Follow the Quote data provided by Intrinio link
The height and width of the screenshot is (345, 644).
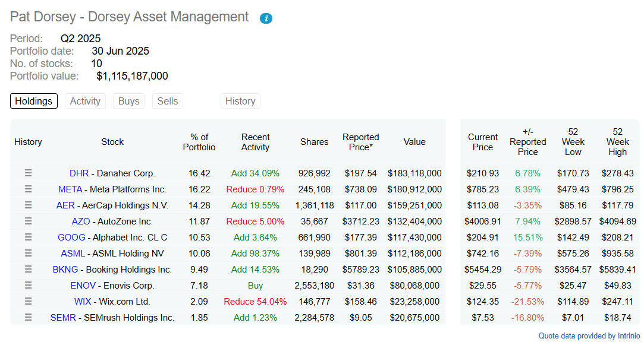(589, 335)
